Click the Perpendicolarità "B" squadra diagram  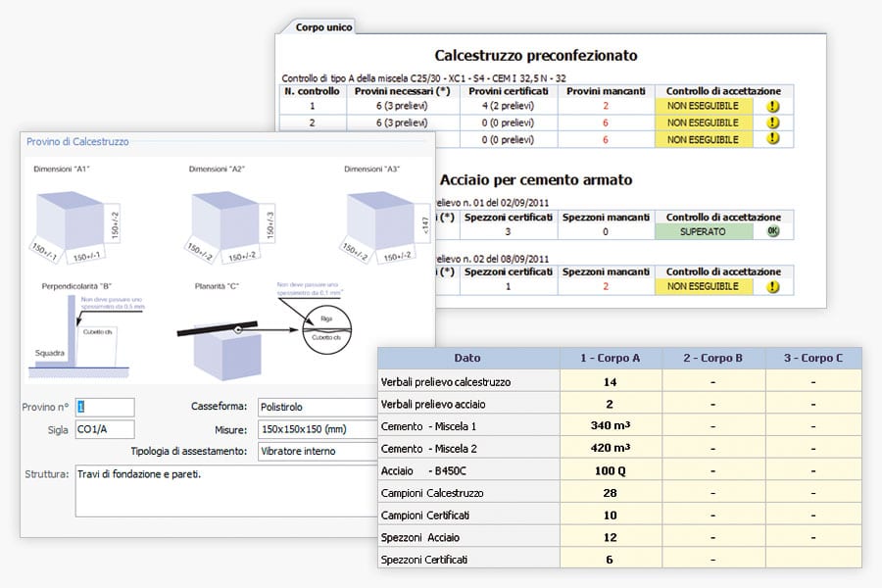pyautogui.click(x=75, y=335)
